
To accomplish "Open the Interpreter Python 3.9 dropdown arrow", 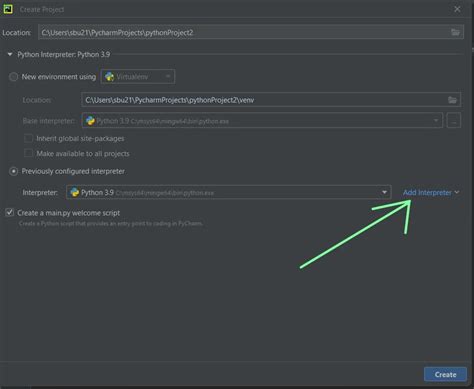I will (384, 192).
